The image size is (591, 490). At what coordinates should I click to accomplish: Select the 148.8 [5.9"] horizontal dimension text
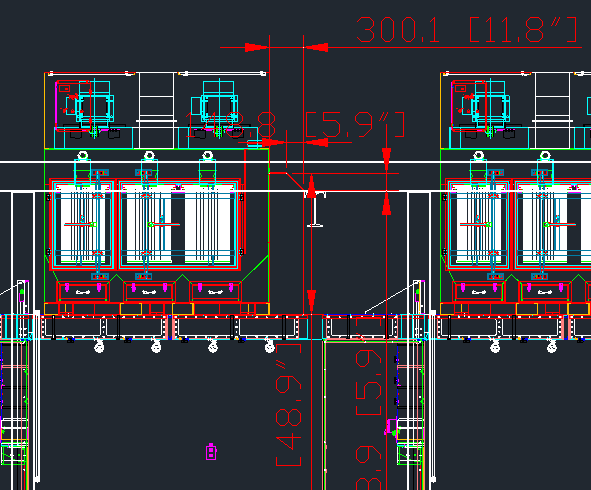295,125
